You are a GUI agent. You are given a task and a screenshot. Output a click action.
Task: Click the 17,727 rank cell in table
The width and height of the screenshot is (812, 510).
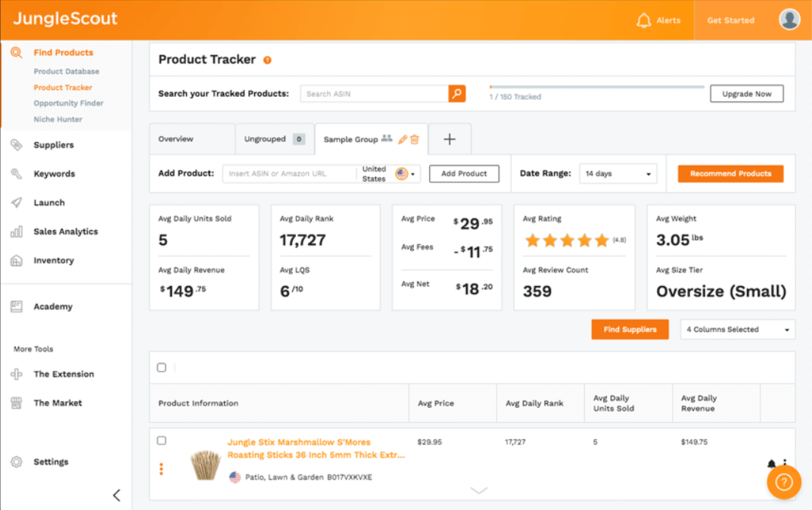pyautogui.click(x=515, y=442)
